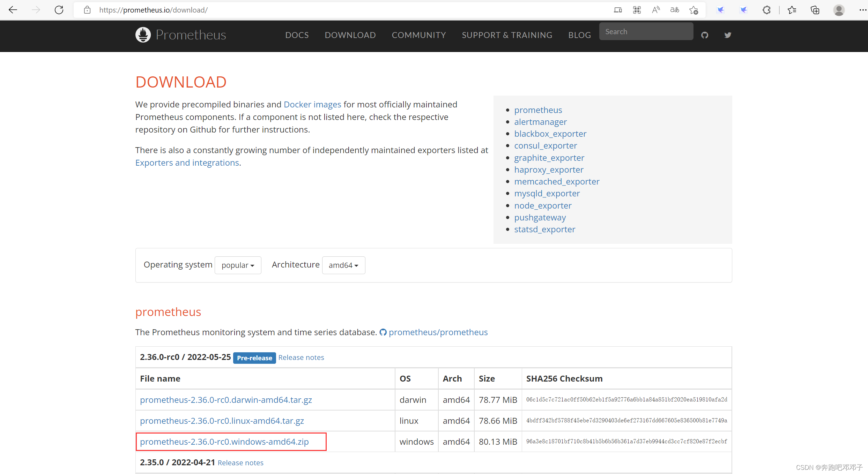Jump to haproxy_exporter section
The width and height of the screenshot is (868, 474).
pos(549,170)
